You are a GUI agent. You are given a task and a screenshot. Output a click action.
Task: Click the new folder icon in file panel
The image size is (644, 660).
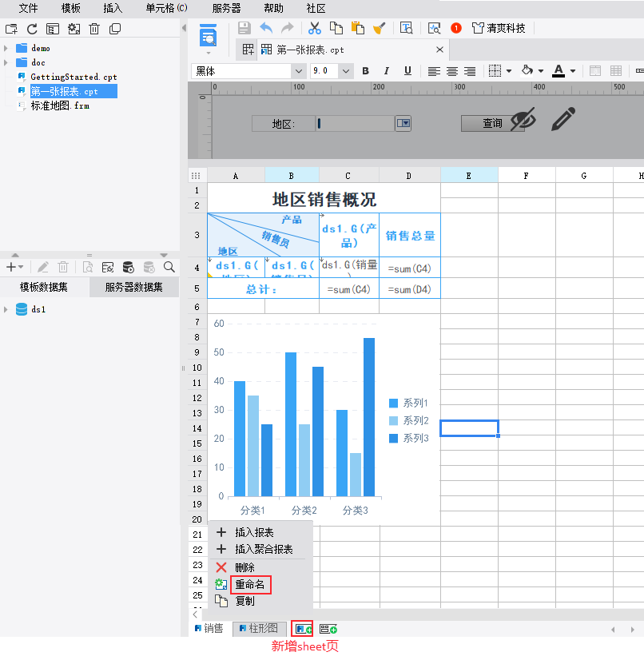tap(11, 29)
